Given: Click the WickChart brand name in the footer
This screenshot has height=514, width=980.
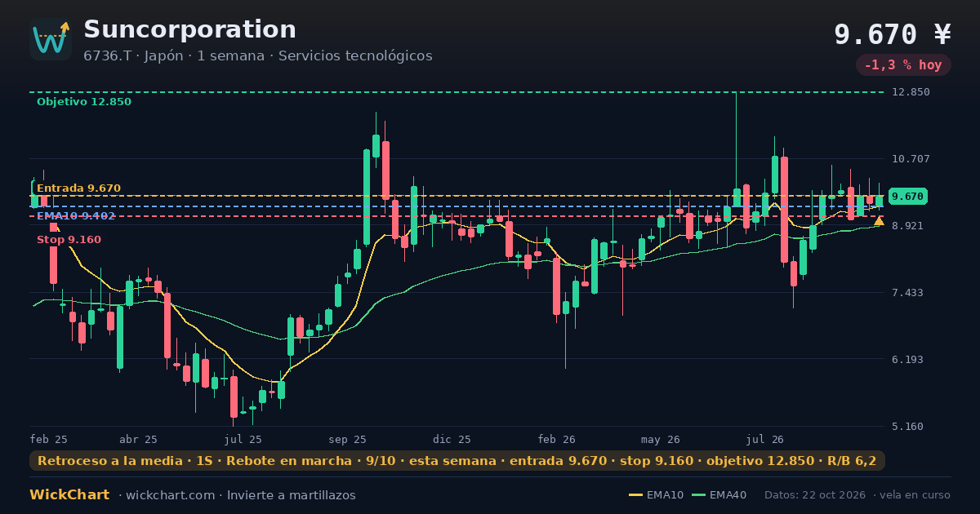Looking at the screenshot, I should click(x=69, y=495).
